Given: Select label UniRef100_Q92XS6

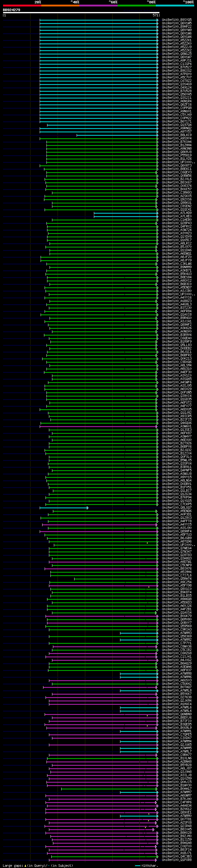Looking at the screenshot, I should pos(177,200).
